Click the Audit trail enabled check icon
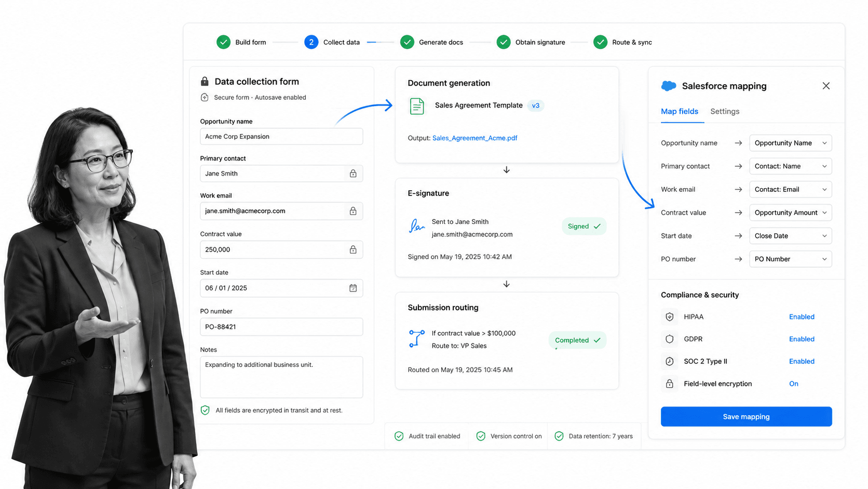Viewport: 868px width, 489px height. click(x=399, y=436)
